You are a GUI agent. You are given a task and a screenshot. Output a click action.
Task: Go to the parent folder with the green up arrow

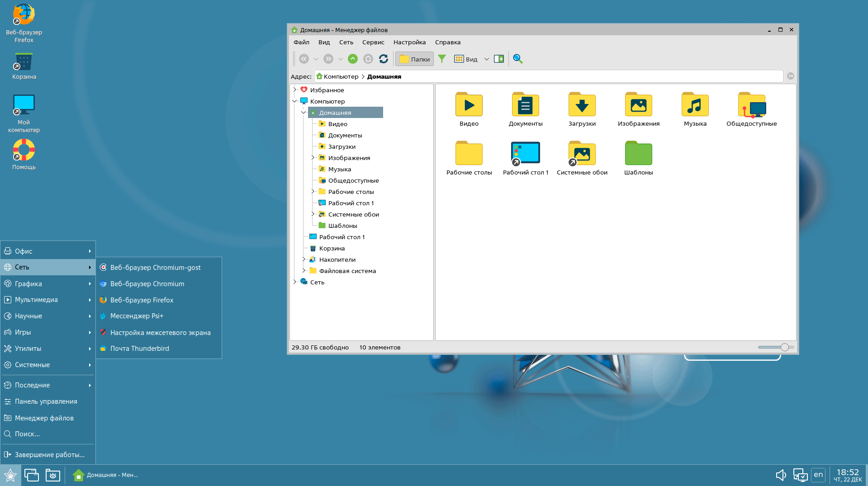[x=353, y=59]
